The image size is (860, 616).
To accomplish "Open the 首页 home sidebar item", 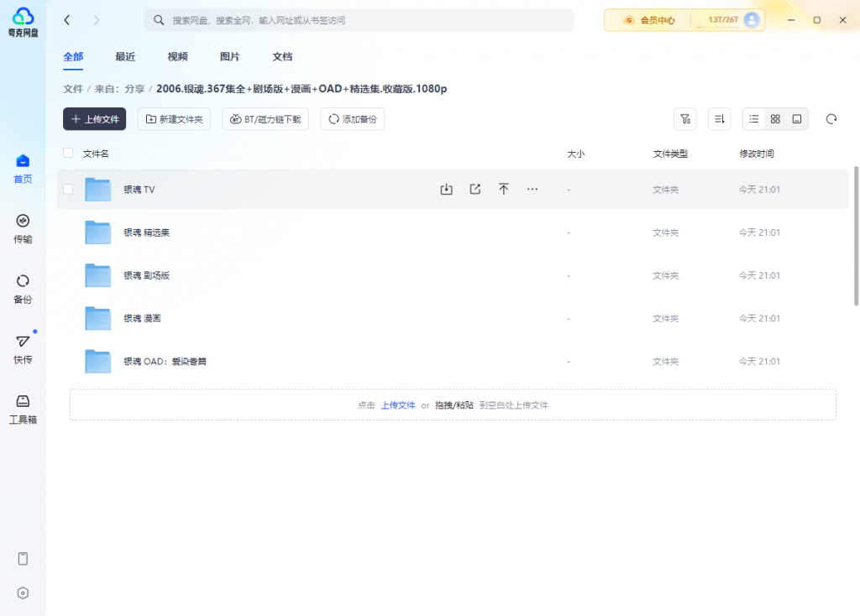I will [x=23, y=169].
